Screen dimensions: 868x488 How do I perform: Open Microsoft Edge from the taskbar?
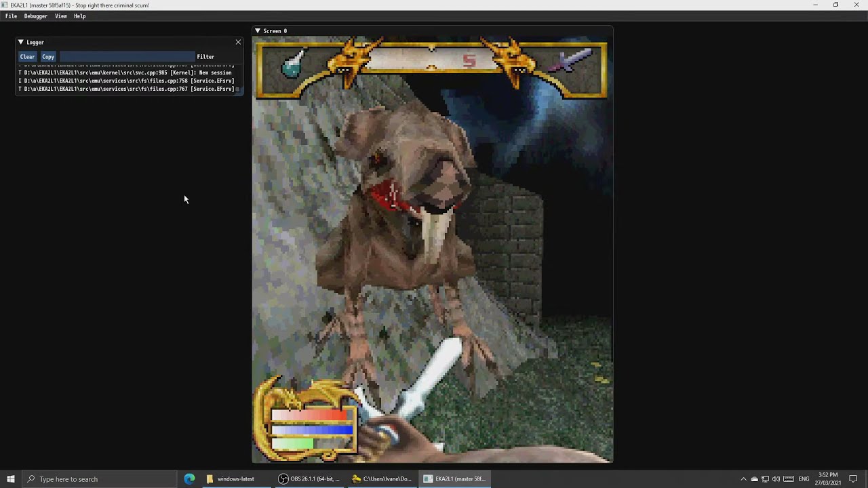(189, 479)
